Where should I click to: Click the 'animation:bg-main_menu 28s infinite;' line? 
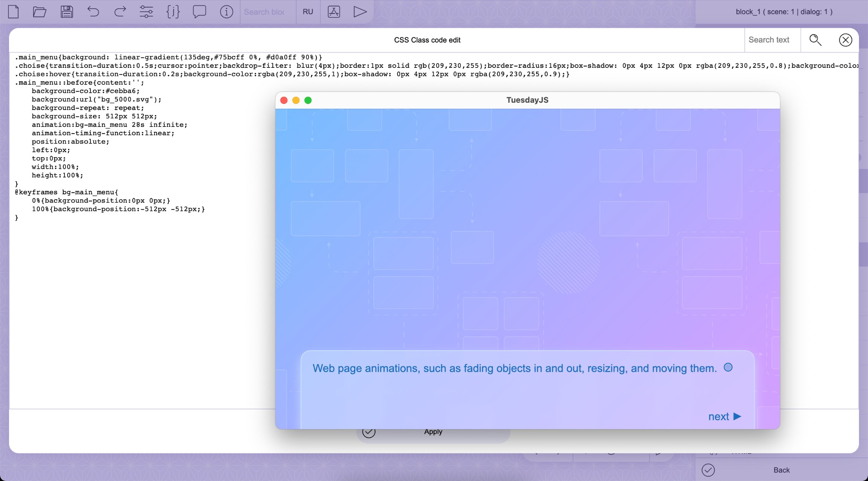pyautogui.click(x=109, y=125)
